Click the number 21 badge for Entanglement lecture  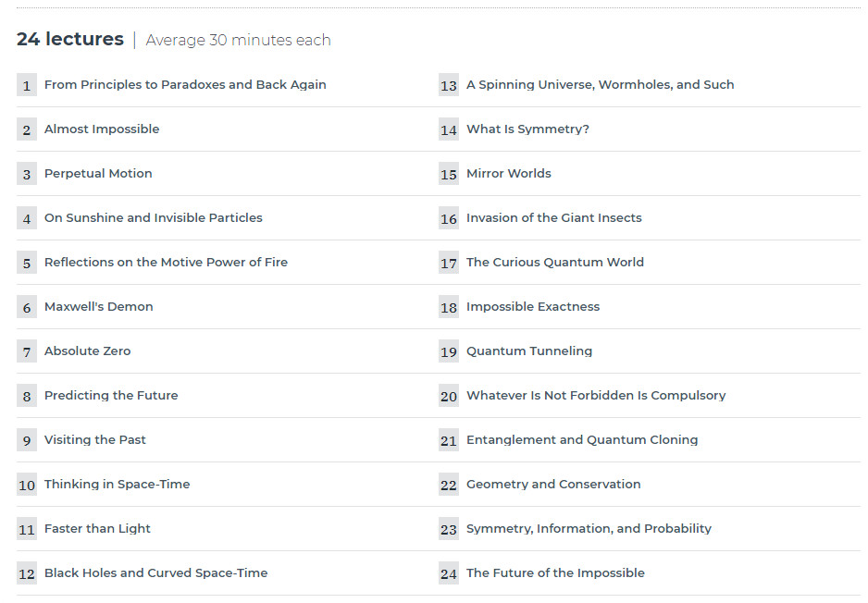(x=449, y=440)
